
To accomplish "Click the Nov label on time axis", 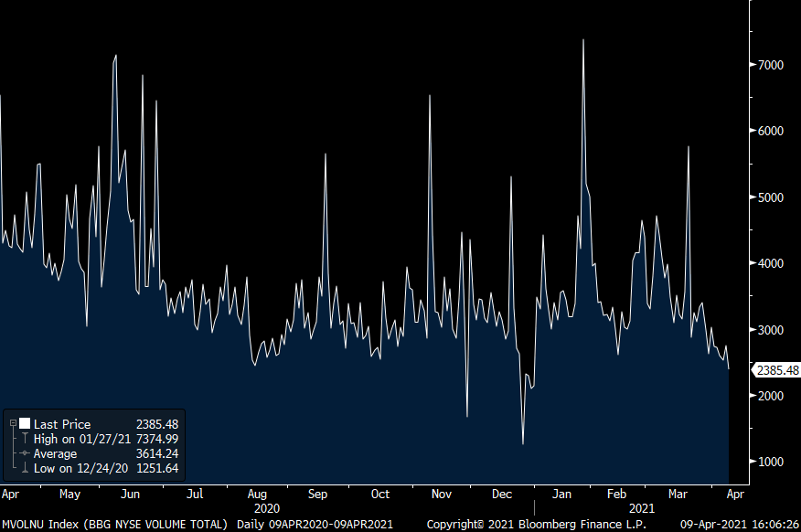I will click(442, 495).
